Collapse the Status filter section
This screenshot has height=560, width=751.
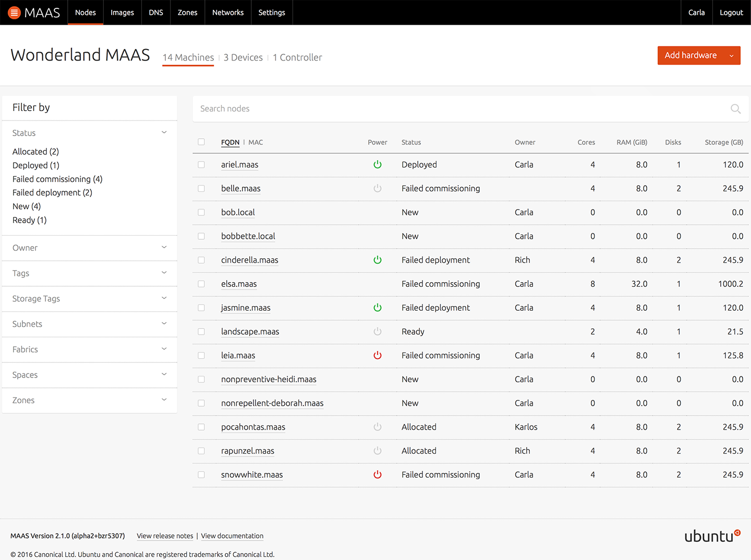click(x=90, y=133)
